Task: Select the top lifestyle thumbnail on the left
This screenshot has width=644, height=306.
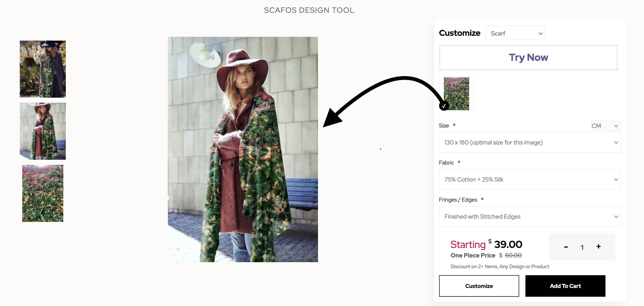Action: [43, 69]
